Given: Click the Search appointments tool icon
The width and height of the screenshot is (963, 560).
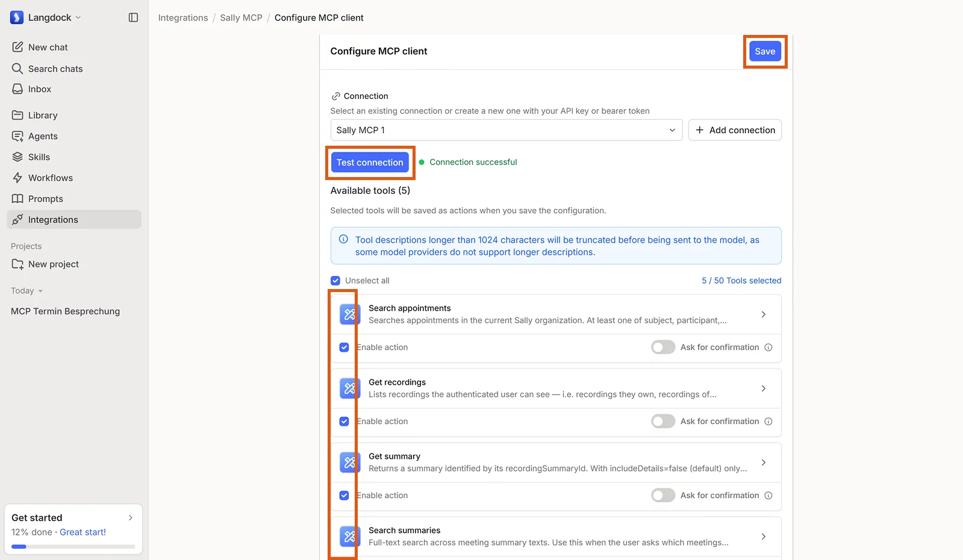Looking at the screenshot, I should [x=349, y=314].
